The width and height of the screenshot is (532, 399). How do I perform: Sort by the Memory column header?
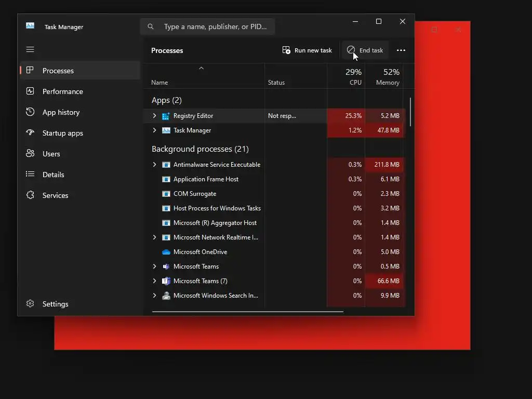384,76
